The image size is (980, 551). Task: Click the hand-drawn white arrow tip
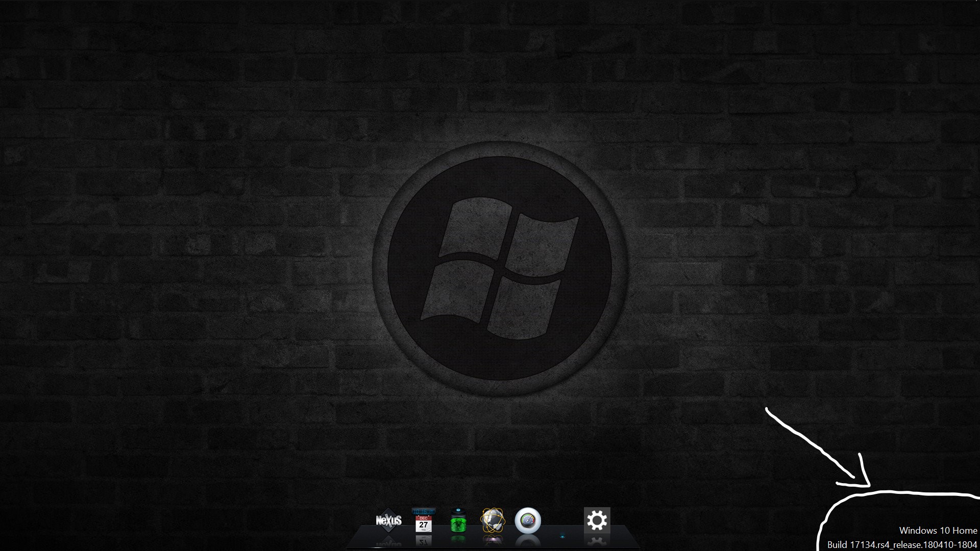[868, 485]
